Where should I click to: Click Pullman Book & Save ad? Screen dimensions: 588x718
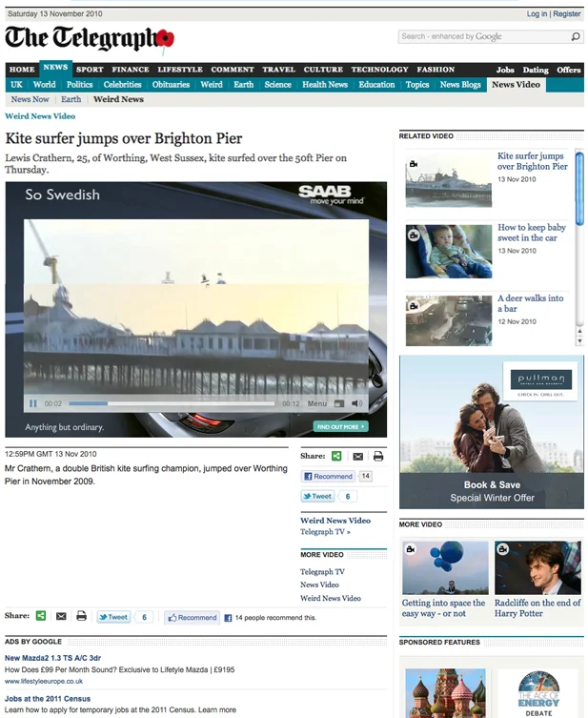[492, 432]
